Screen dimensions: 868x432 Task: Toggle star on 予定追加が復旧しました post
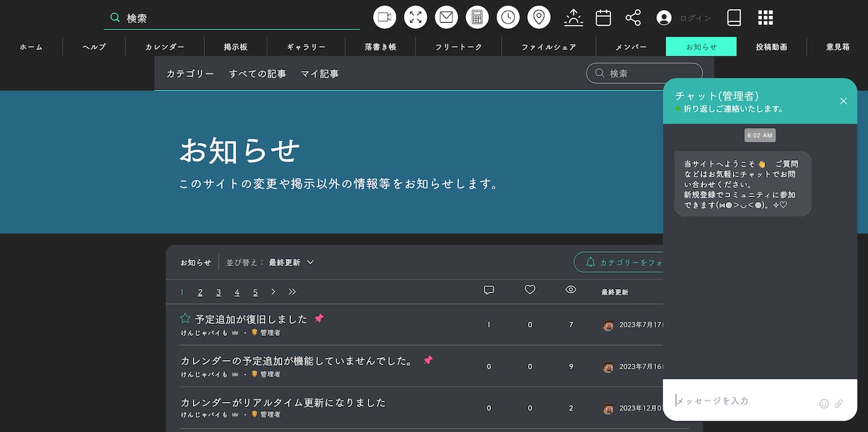click(x=186, y=318)
